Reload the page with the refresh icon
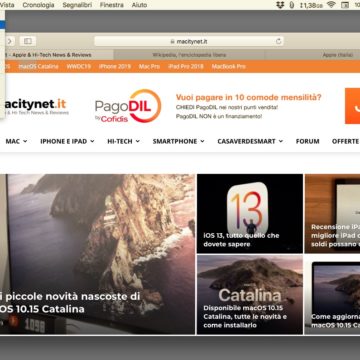Screen dimensions: 360x360 [279, 41]
